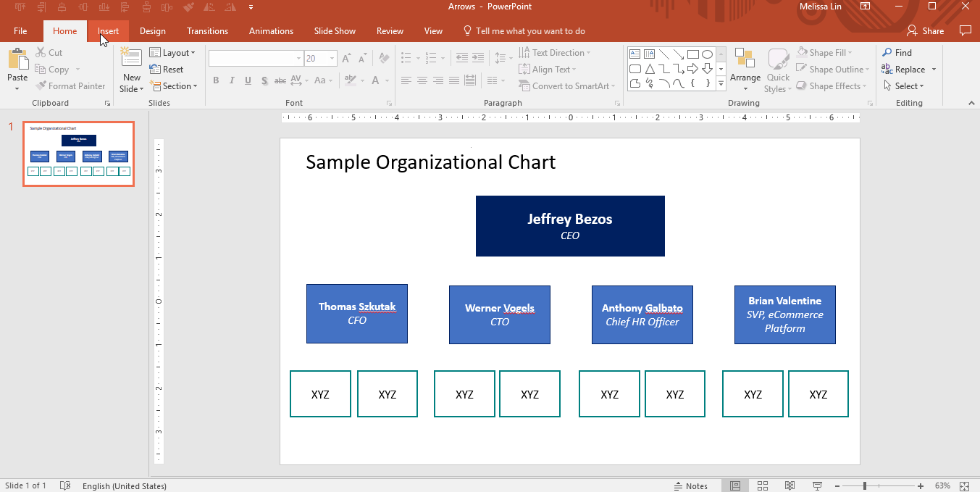The width and height of the screenshot is (980, 492).
Task: Toggle Strikethrough formatting
Action: [280, 80]
